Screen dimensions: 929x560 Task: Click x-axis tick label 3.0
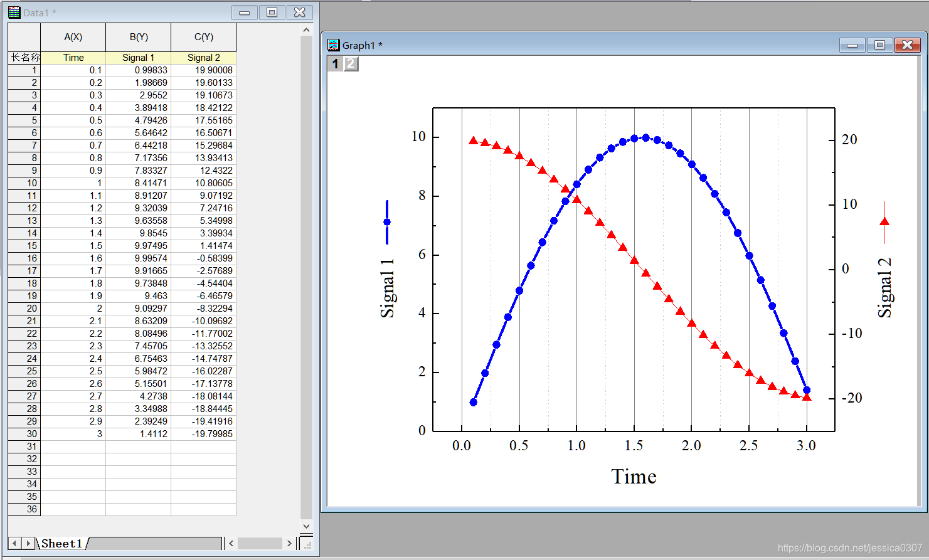806,446
